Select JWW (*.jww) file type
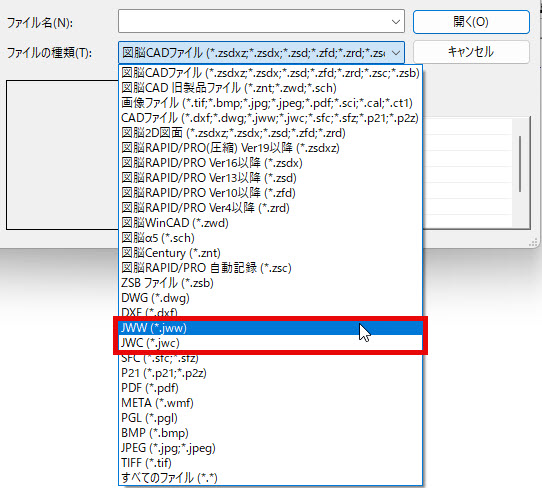Screen dimensions: 542x488 [270, 328]
